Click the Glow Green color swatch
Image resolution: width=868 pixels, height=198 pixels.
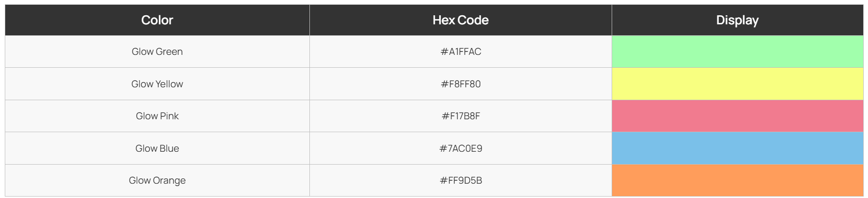(737, 52)
